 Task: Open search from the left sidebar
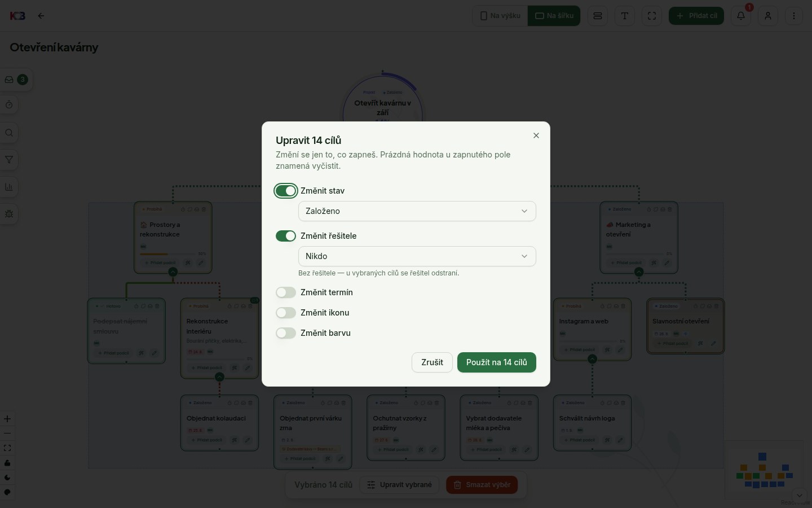[9, 133]
